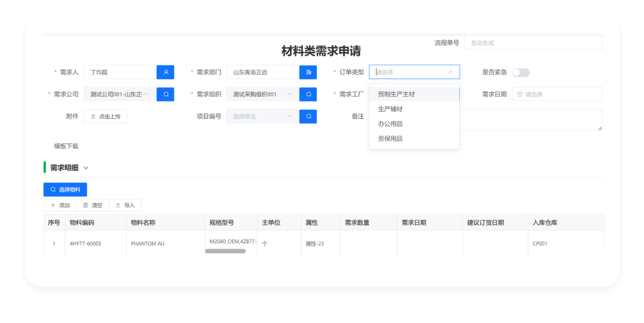Select 预制生产主材 option
644x323 pixels.
coord(396,94)
